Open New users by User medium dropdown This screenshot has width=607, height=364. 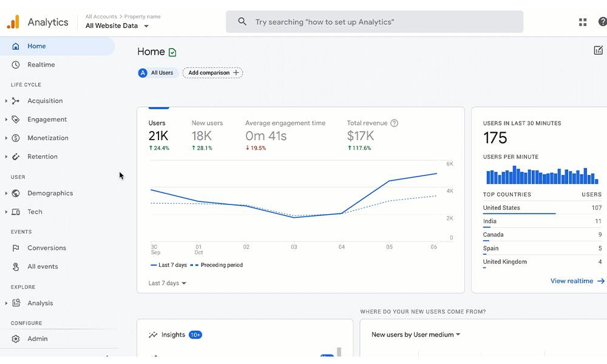click(x=416, y=335)
